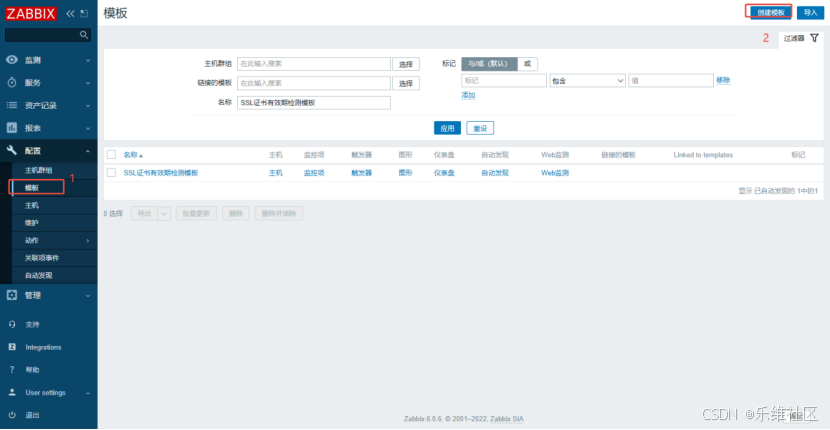Click 选择 next to 链接的模板

tap(406, 83)
